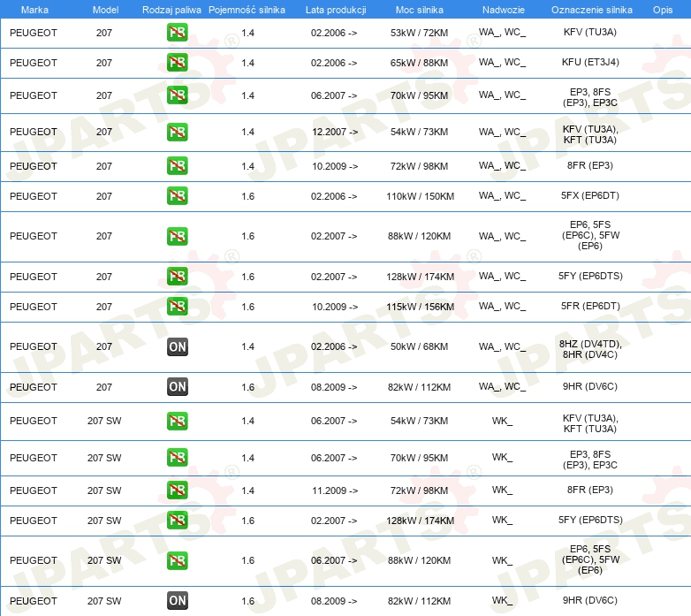Select the Oznaczenie silnika column header
The image size is (691, 616).
click(589, 9)
